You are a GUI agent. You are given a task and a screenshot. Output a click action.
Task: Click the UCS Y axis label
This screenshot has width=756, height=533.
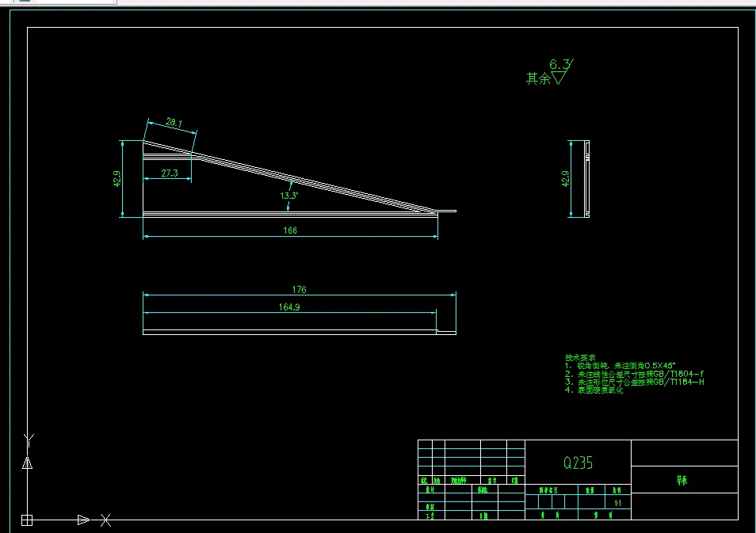(29, 440)
